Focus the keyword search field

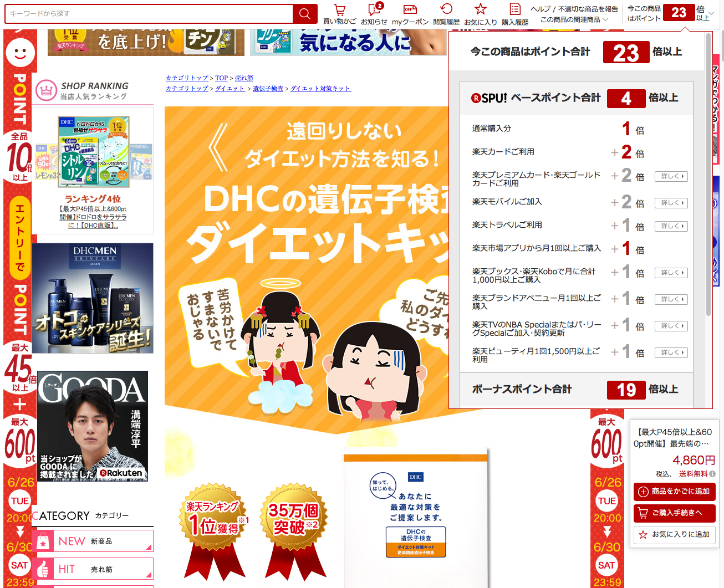tap(149, 14)
